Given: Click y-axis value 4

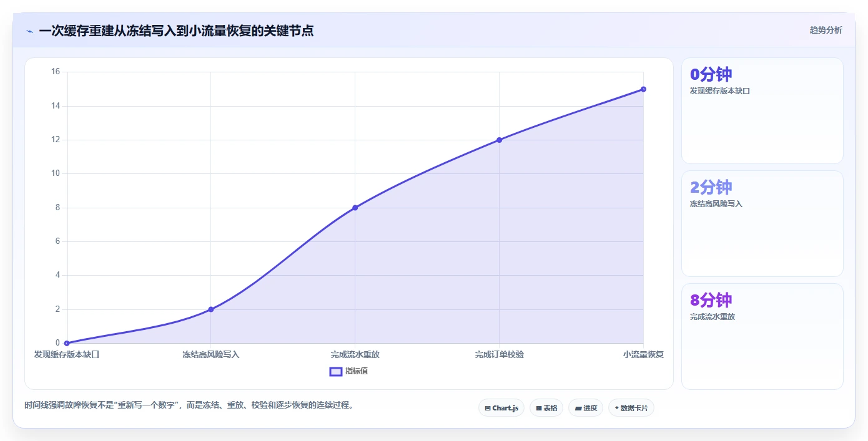Looking at the screenshot, I should click(57, 275).
